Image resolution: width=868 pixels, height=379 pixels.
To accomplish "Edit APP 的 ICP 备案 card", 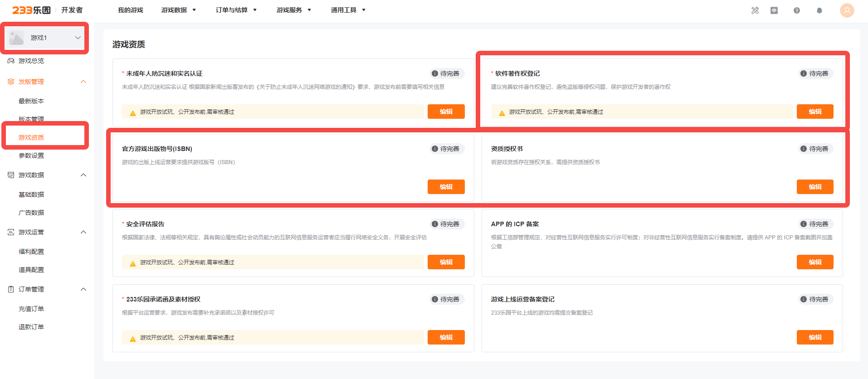I will [815, 262].
